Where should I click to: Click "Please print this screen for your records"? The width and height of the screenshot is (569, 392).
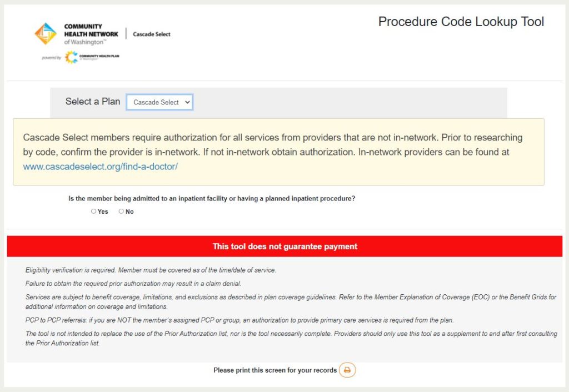pyautogui.click(x=275, y=370)
